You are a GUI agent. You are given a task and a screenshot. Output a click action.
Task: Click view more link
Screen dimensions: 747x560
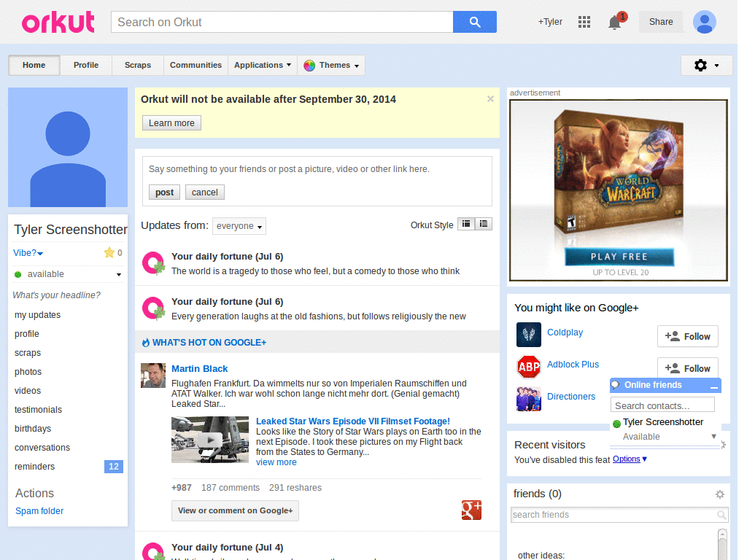click(x=276, y=462)
